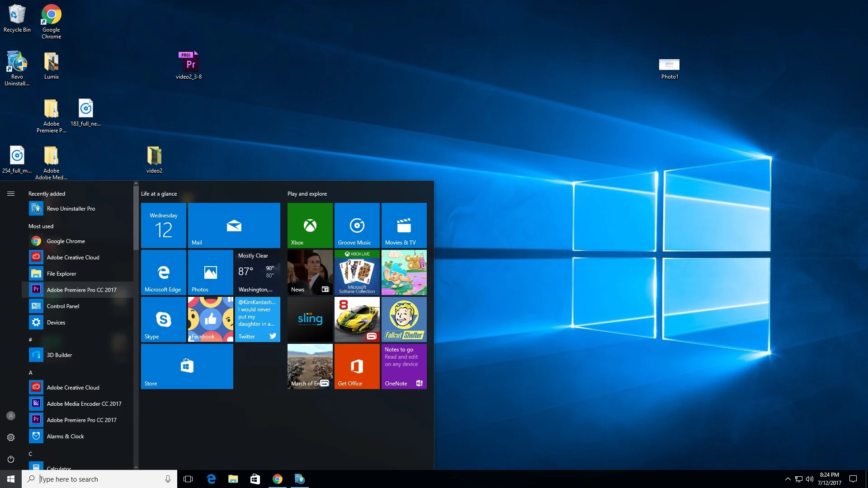868x488 pixels.
Task: Open Settings gear in Start menu
Action: (x=11, y=437)
